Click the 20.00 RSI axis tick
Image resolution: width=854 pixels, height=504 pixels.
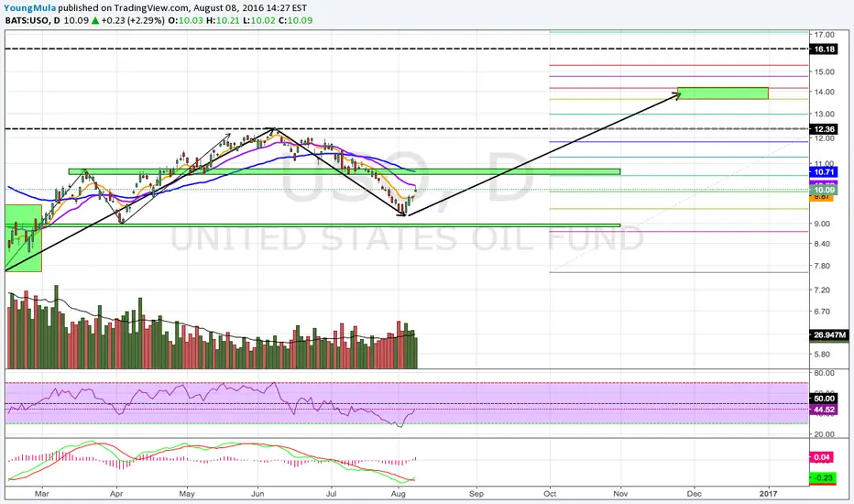tap(825, 434)
